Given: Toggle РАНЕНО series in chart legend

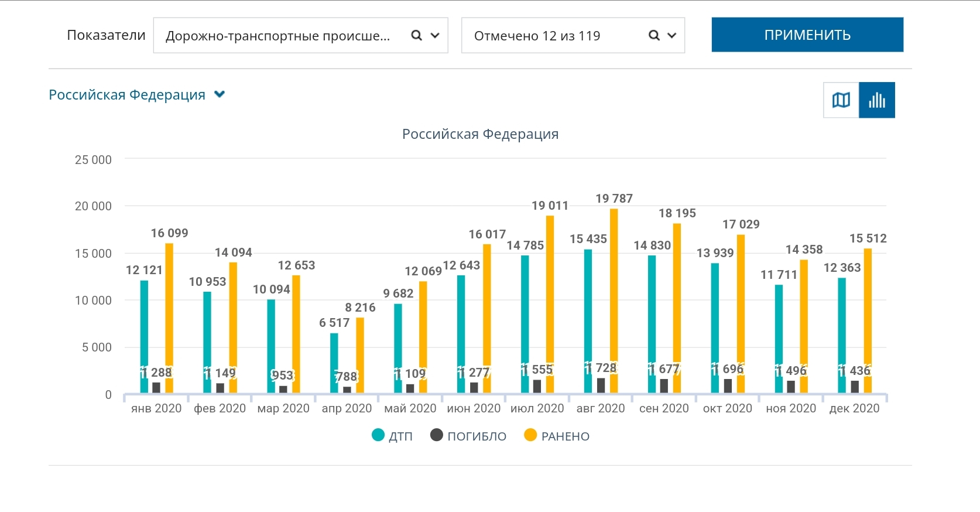Looking at the screenshot, I should [565, 436].
